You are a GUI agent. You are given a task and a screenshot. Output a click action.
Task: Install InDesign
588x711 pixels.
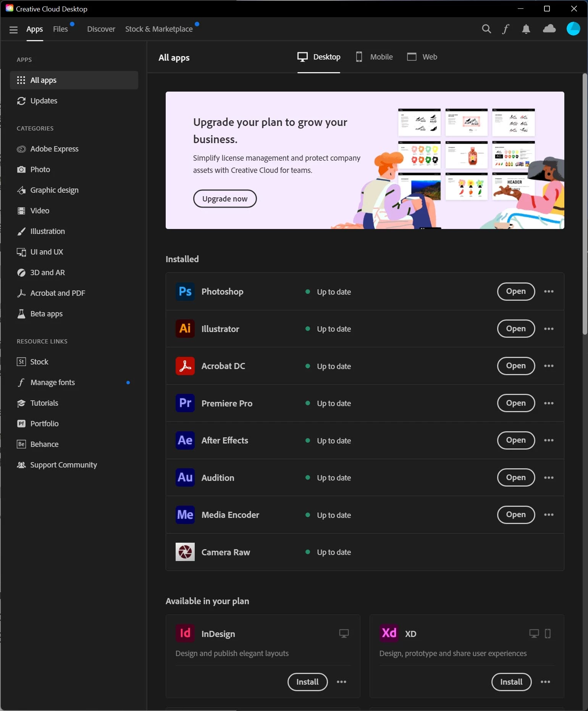(x=307, y=682)
